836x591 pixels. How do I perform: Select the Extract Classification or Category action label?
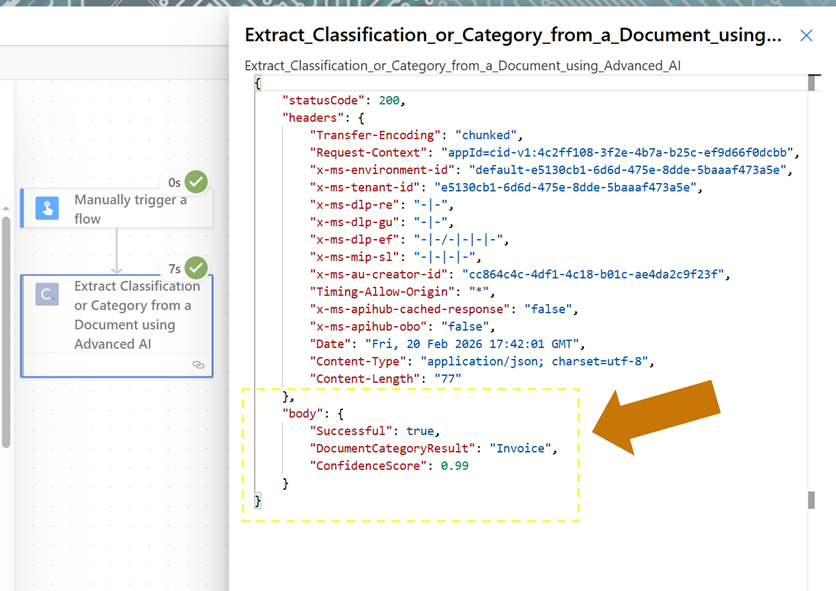136,314
